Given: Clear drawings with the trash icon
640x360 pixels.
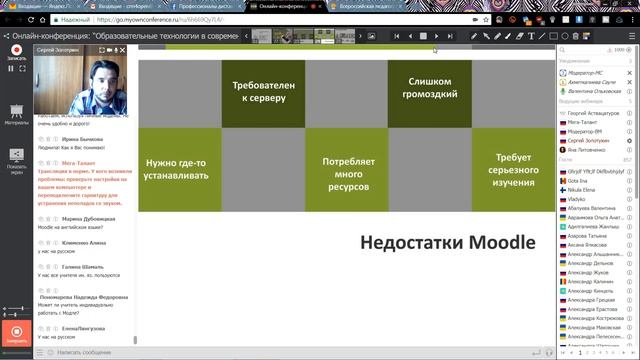Looking at the screenshot, I should click(576, 36).
